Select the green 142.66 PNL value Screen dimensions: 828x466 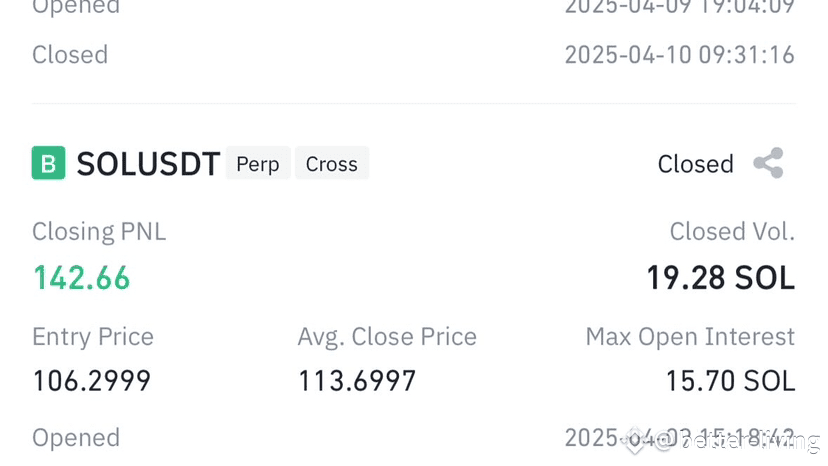point(82,278)
